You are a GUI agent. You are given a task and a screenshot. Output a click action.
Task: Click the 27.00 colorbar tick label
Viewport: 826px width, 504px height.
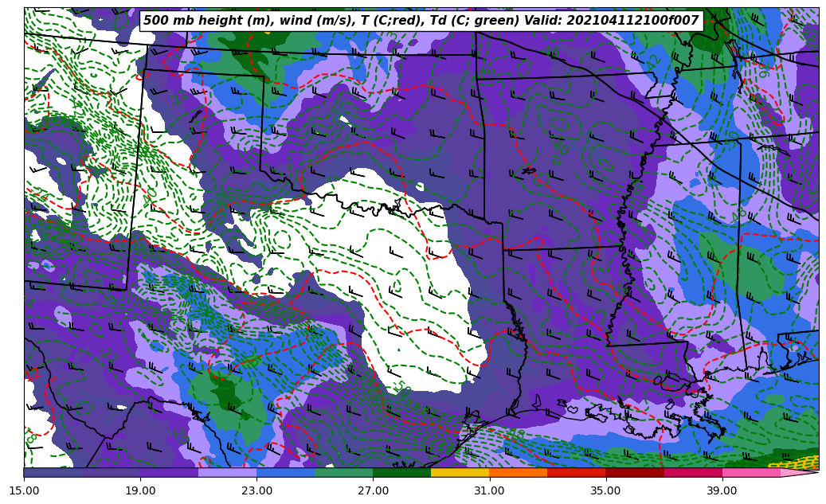(373, 490)
